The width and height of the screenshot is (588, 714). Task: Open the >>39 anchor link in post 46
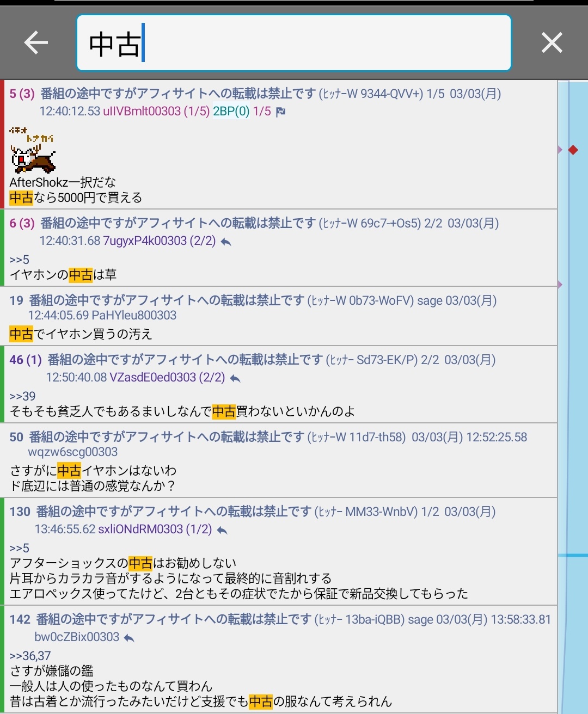click(x=22, y=396)
